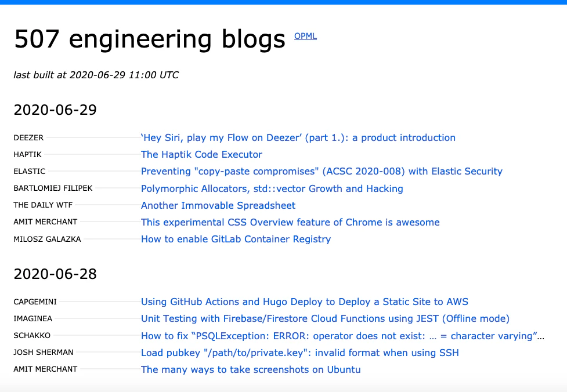Image resolution: width=567 pixels, height=392 pixels.
Task: Select the DEEZER blog name
Action: (28, 137)
